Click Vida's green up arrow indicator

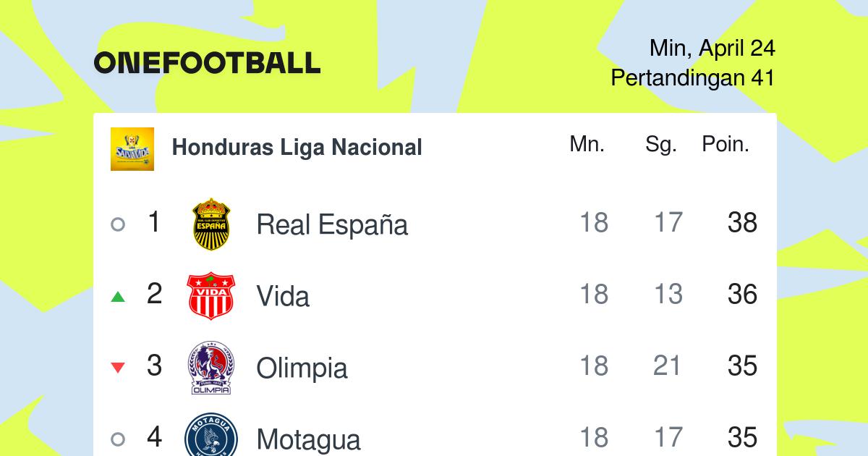point(118,297)
